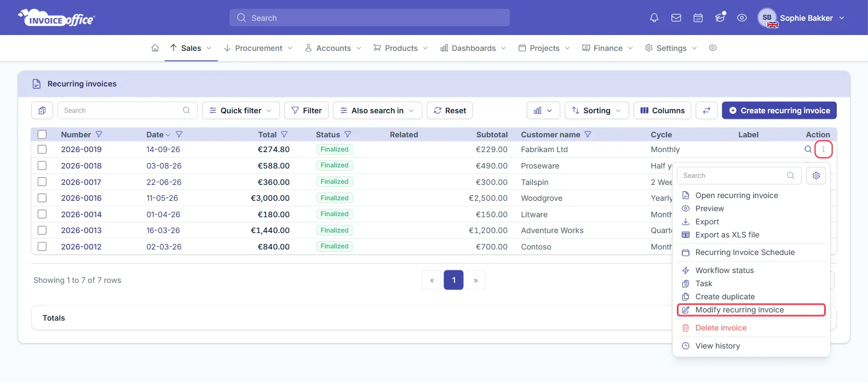Expand the Projects menu
Screen dimensions: 868x383
[x=544, y=48]
